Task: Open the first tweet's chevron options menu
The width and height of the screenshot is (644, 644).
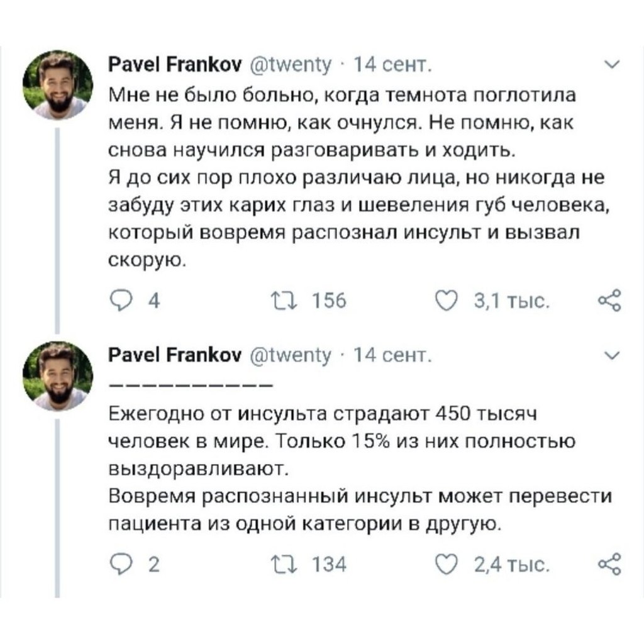Action: 613,65
